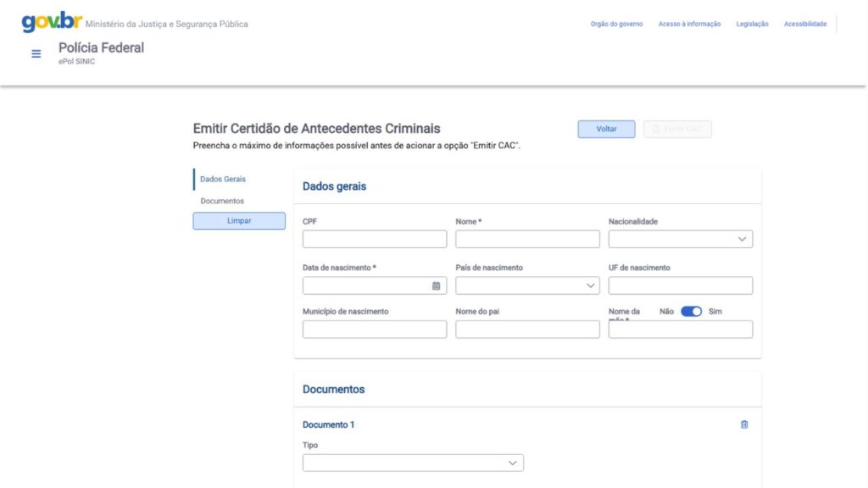
Task: Open the Órgão do governo link
Action: click(616, 24)
